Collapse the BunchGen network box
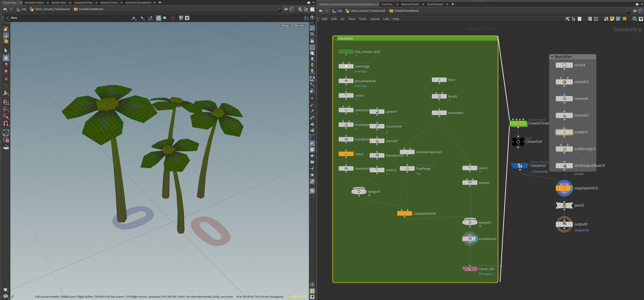 click(552, 57)
